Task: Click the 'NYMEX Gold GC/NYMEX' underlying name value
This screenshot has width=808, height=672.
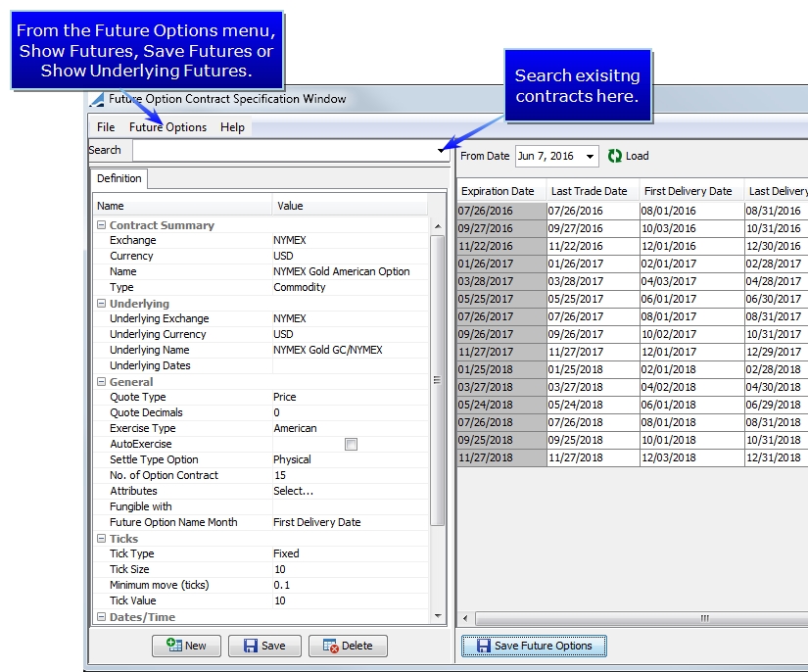Action: (328, 350)
